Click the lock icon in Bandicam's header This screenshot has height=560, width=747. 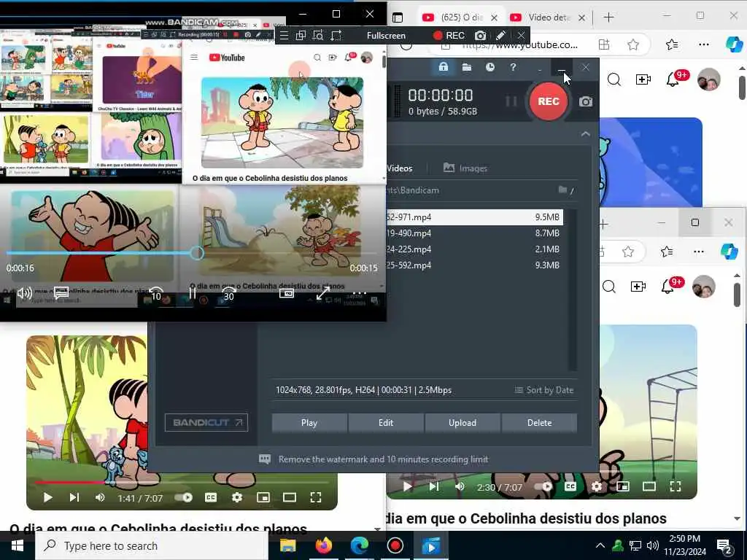(x=443, y=67)
